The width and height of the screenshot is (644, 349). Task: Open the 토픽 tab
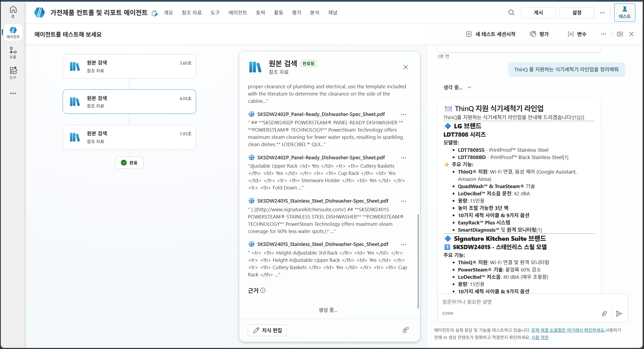point(260,13)
